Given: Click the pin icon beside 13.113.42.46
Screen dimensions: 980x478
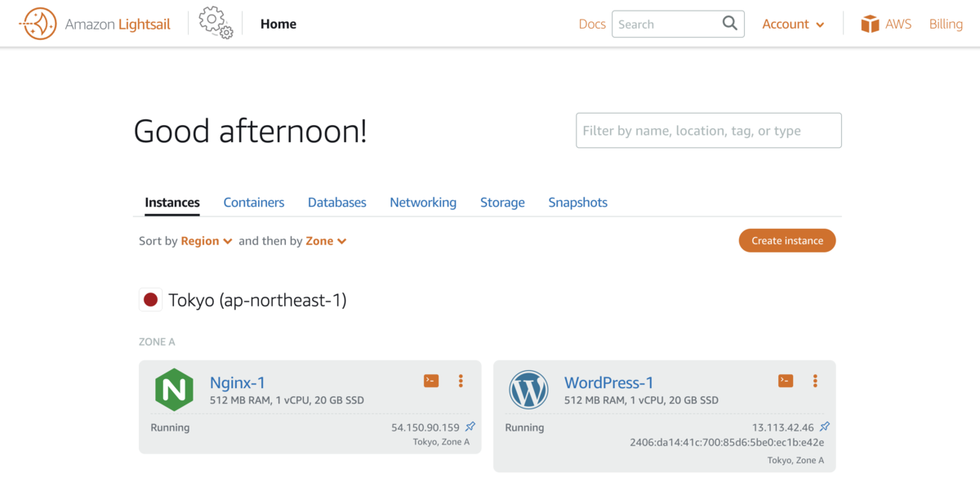Looking at the screenshot, I should 825,427.
